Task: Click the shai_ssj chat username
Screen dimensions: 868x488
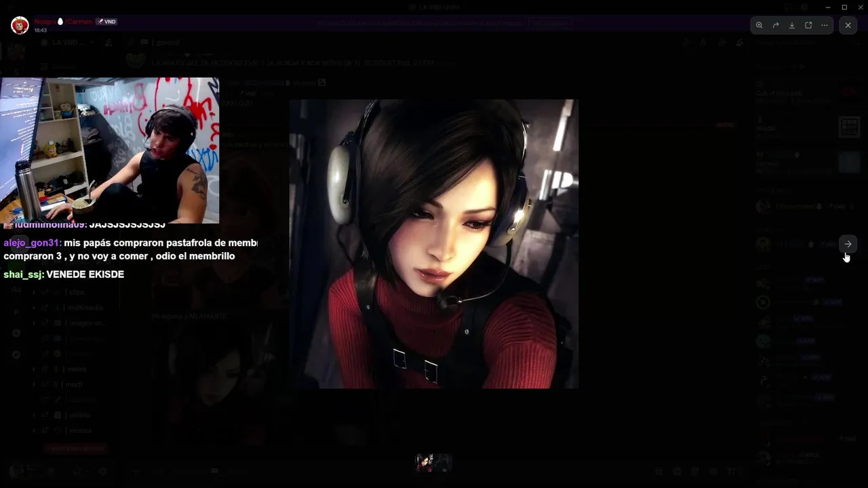Action: pos(24,274)
